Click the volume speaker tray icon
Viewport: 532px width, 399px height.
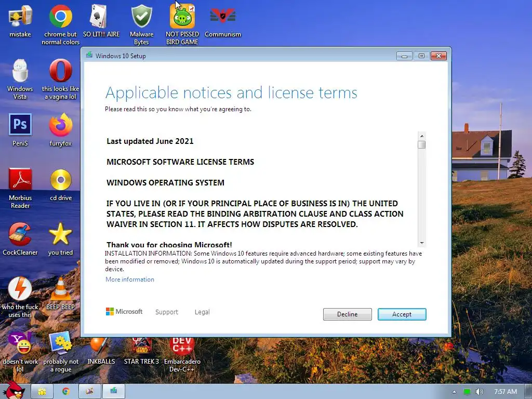[479, 392]
